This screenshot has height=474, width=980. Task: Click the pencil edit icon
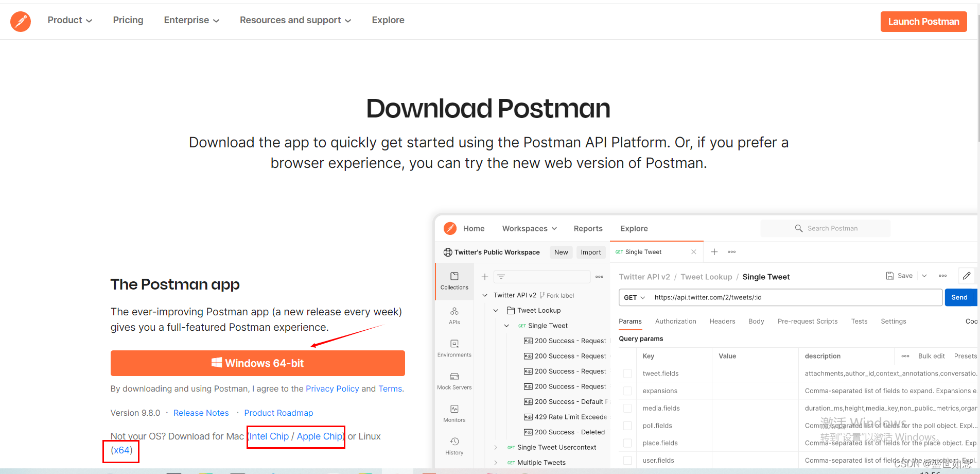(x=967, y=276)
